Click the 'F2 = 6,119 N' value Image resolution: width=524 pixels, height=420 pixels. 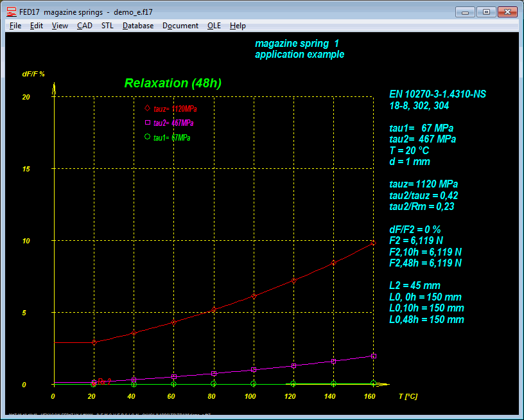[x=416, y=241]
